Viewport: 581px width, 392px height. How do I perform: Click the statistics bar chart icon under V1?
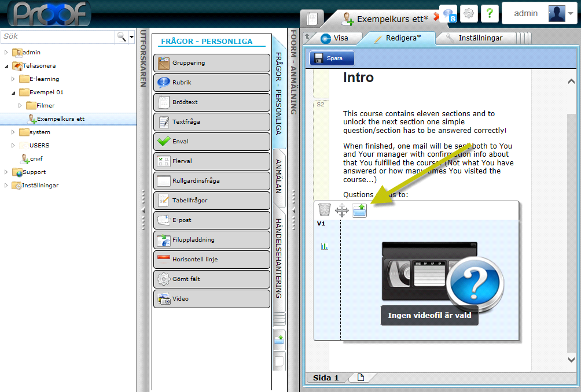[x=324, y=246]
